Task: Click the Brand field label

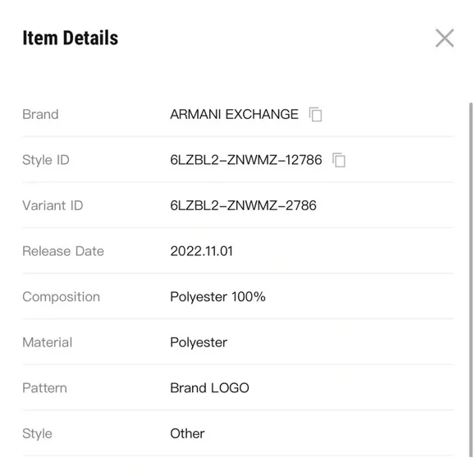Action: click(40, 114)
